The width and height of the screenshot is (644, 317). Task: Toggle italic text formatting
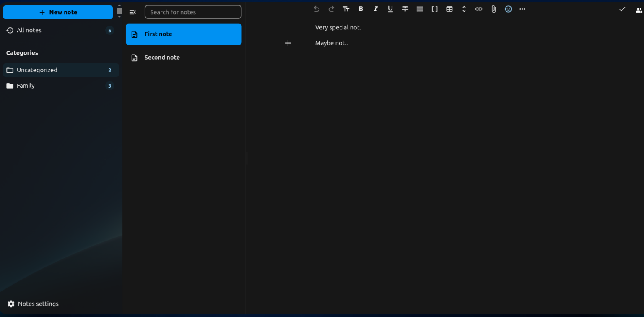click(x=375, y=9)
